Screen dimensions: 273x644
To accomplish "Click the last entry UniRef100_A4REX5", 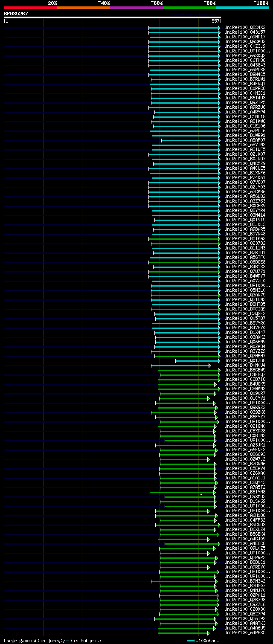I will [245, 632].
